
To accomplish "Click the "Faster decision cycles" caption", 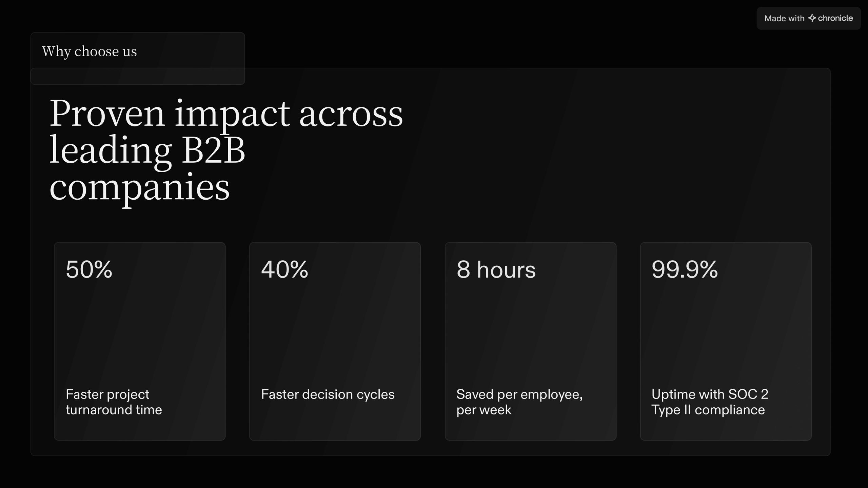I will point(328,394).
